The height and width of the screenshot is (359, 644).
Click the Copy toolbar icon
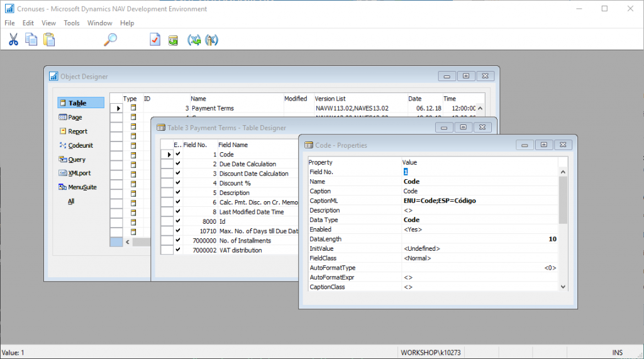point(31,39)
